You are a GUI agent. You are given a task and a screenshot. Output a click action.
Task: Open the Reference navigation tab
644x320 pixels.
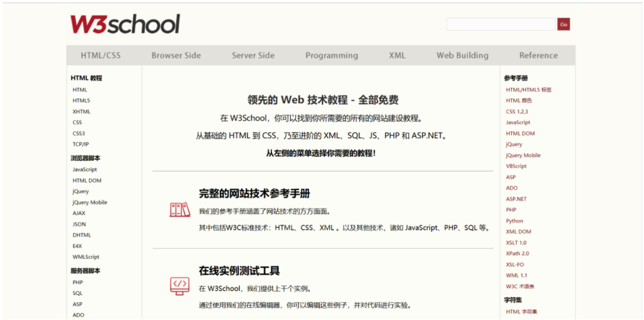pyautogui.click(x=538, y=55)
